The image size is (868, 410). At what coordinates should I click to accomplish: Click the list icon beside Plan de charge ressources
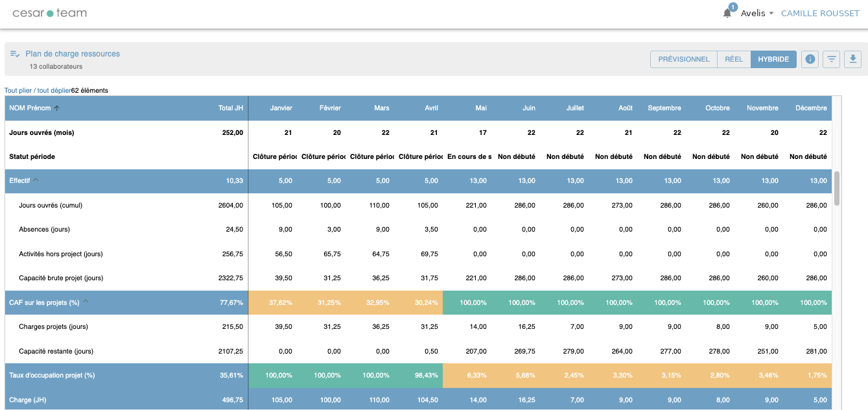click(15, 54)
